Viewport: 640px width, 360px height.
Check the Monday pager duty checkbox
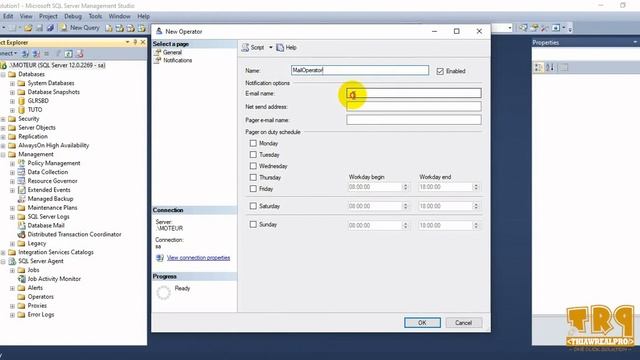click(x=253, y=143)
